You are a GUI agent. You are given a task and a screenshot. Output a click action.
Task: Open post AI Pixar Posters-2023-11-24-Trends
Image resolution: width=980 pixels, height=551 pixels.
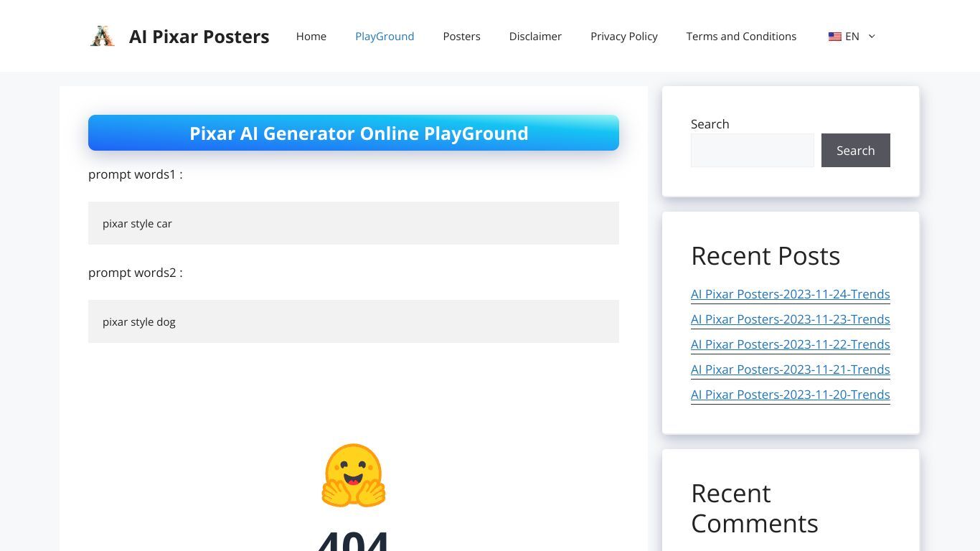point(791,294)
